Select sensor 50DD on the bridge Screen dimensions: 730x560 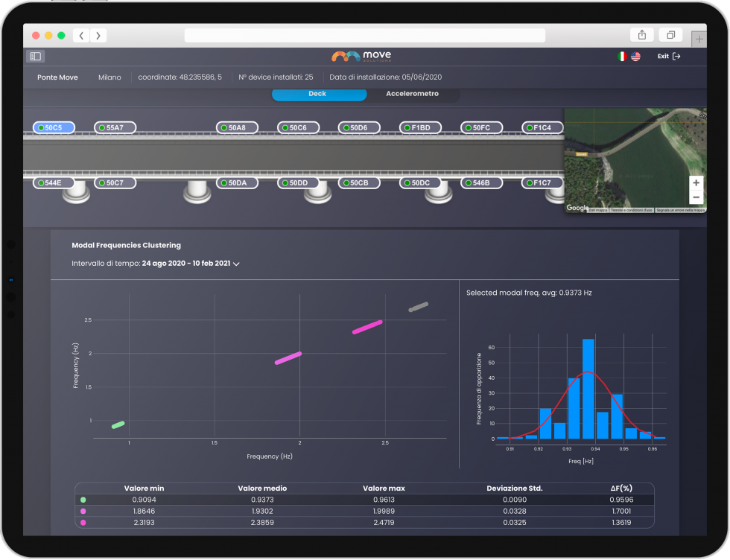pos(298,182)
